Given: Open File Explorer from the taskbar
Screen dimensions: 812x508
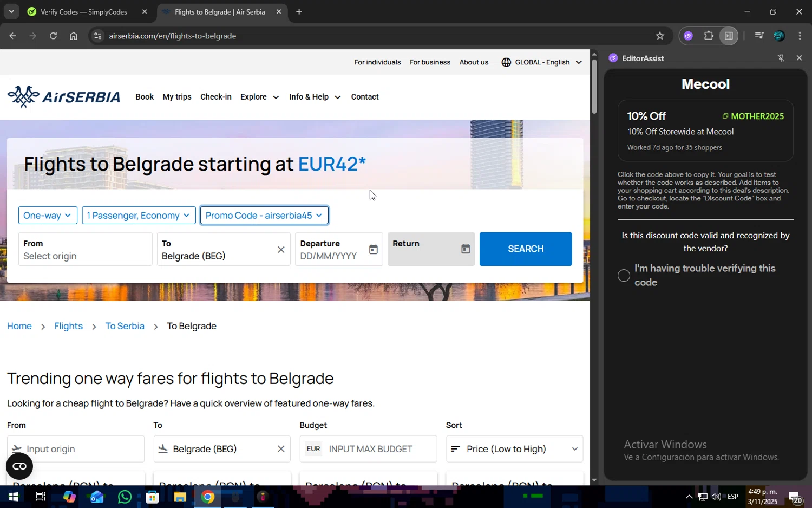Looking at the screenshot, I should tap(180, 497).
